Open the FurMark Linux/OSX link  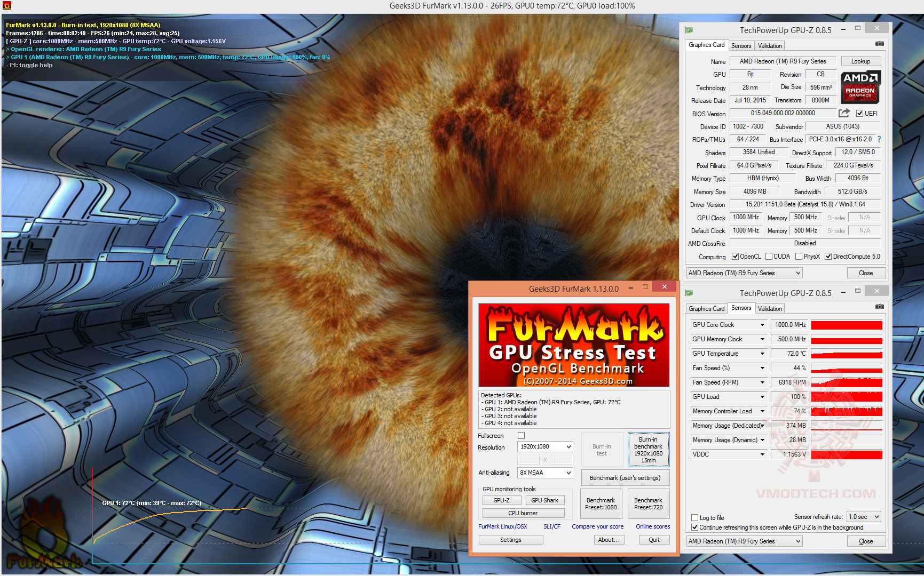click(502, 526)
